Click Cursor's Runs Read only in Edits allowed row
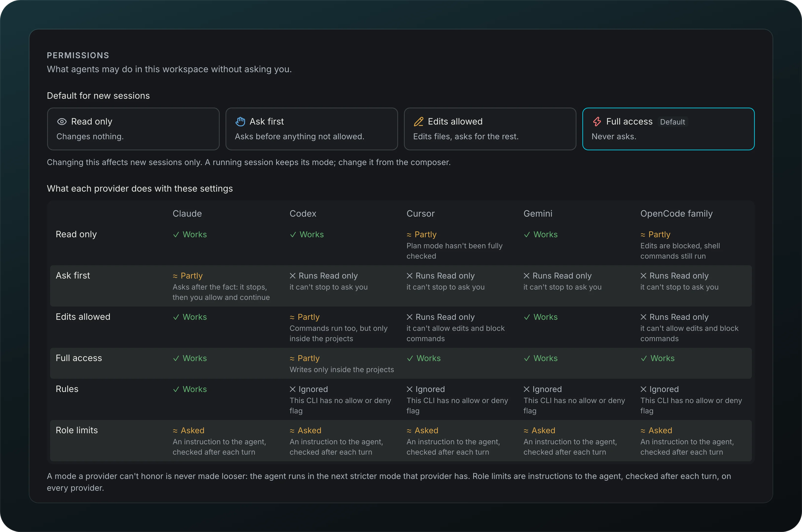Screen dimensions: 802x532 pos(441,317)
